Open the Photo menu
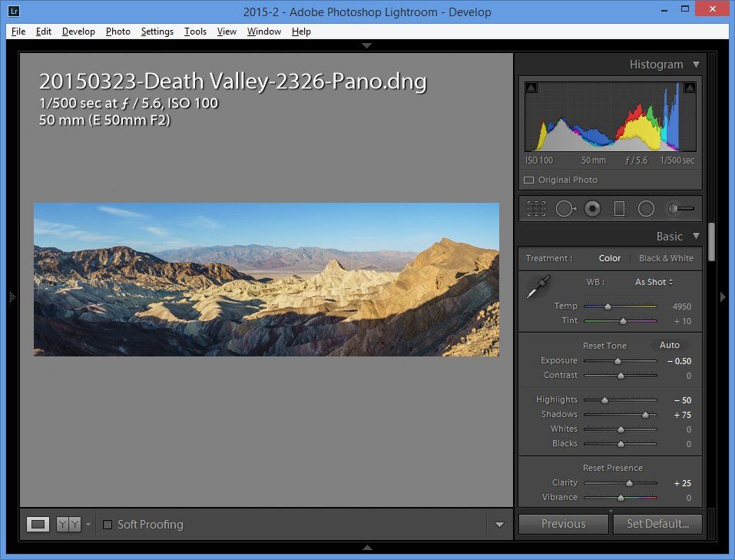This screenshot has height=560, width=735. 118,31
